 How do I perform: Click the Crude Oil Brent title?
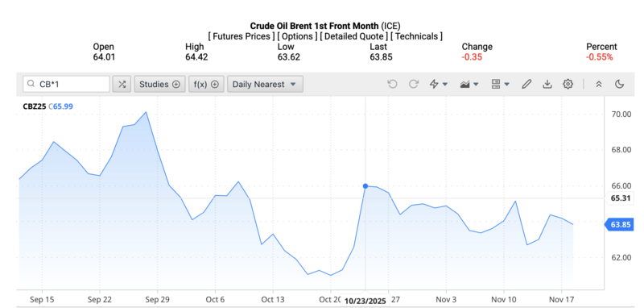coord(326,27)
